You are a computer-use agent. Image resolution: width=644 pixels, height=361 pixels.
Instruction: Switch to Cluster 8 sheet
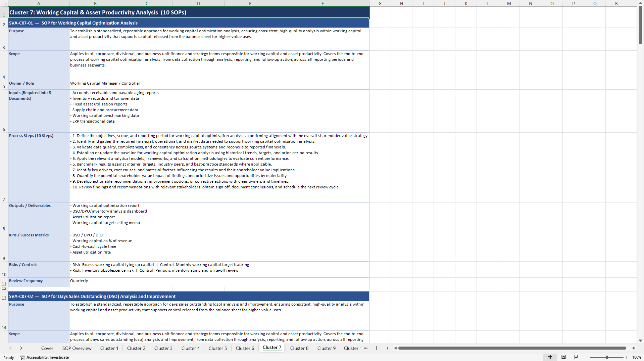coord(299,348)
